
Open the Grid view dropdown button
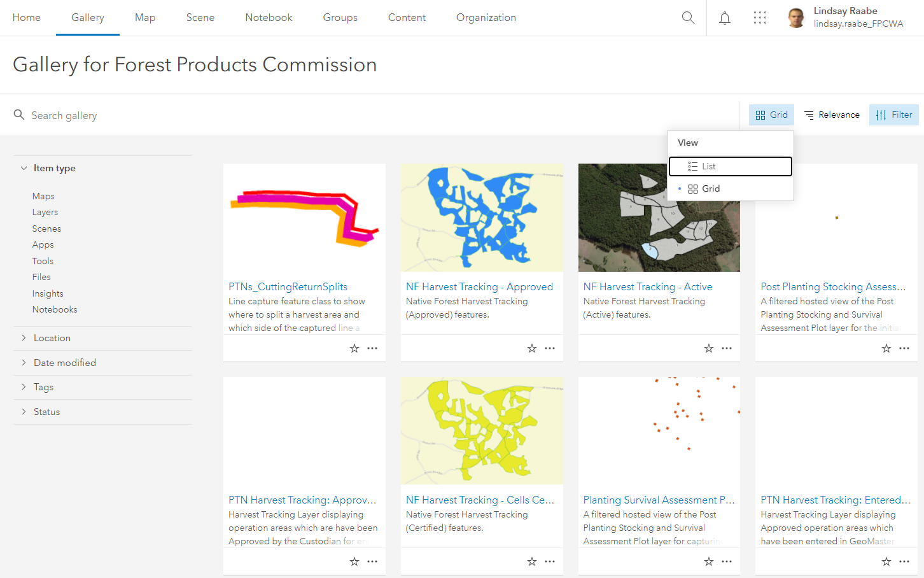click(771, 115)
